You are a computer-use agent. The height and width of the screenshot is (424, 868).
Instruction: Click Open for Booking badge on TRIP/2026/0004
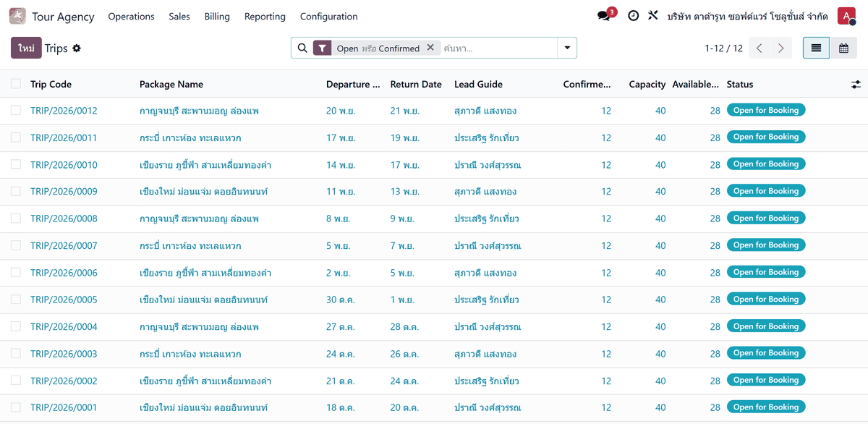[766, 326]
